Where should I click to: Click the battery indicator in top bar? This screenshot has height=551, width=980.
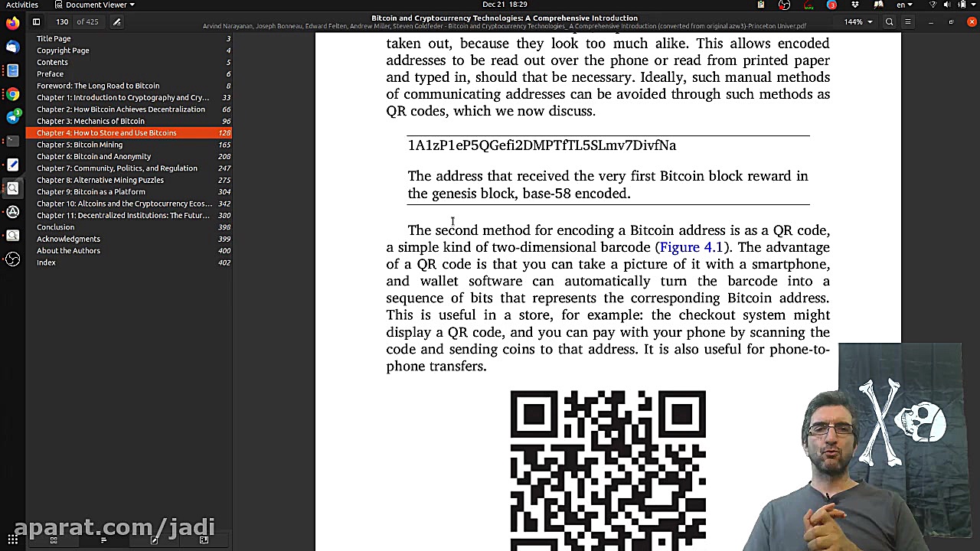pyautogui.click(x=962, y=5)
